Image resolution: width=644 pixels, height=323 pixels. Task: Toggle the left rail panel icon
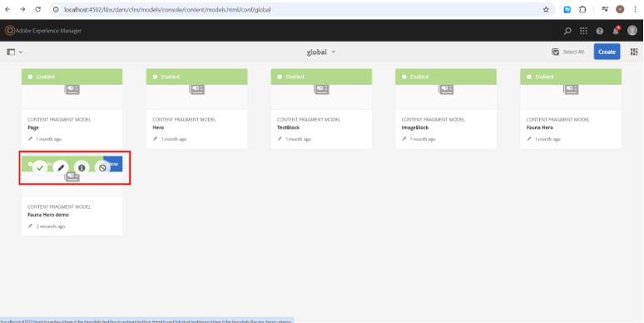pos(11,52)
